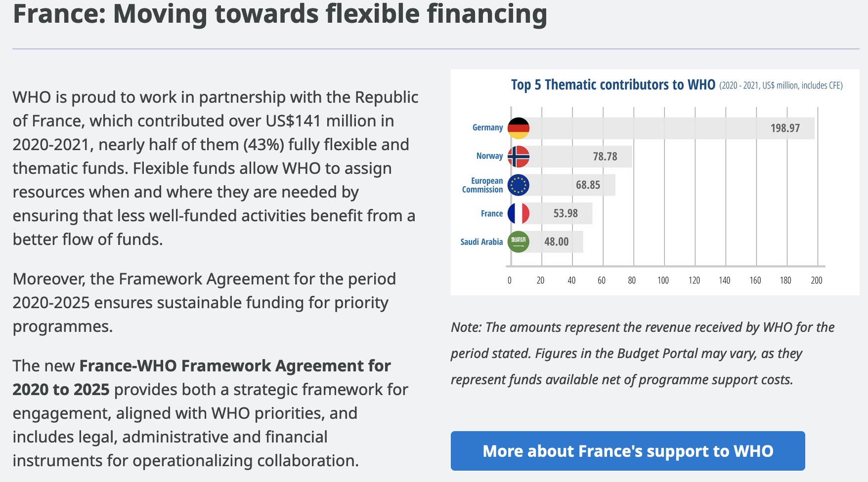Click the Norway flag icon

point(519,157)
